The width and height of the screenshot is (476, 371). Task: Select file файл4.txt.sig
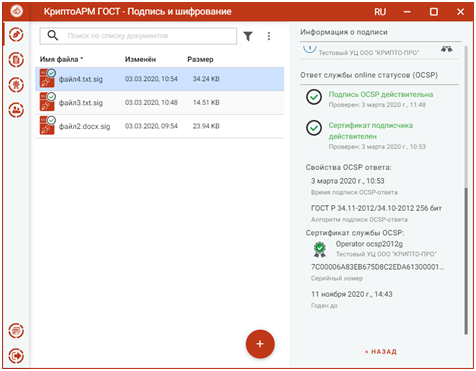(x=160, y=79)
